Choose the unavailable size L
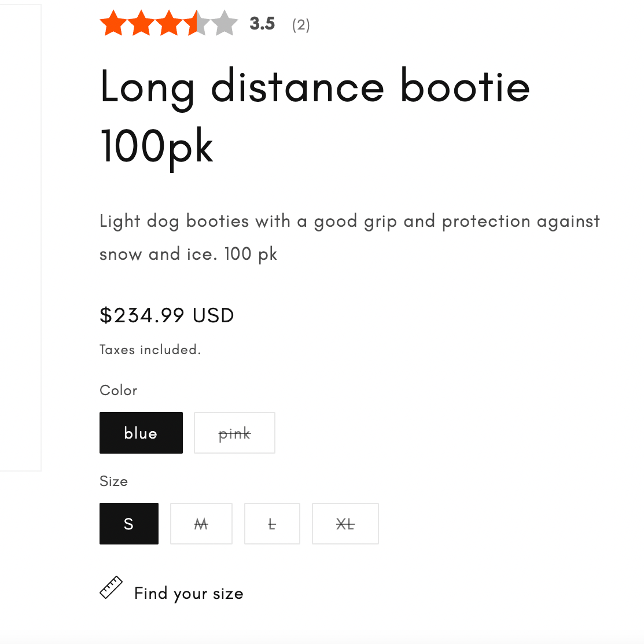 coord(272,524)
